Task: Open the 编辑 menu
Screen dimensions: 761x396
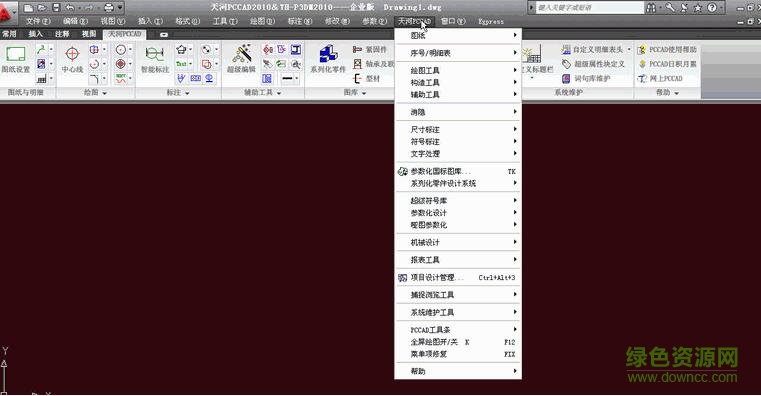Action: tap(75, 21)
